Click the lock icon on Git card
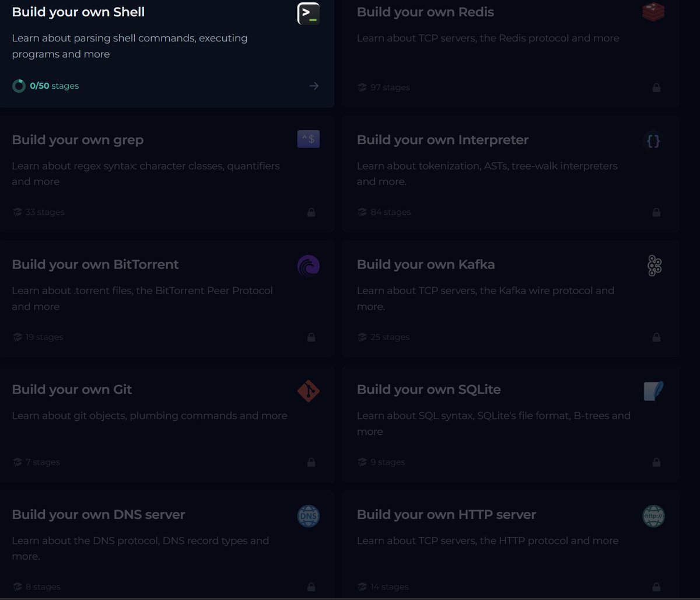 (x=311, y=462)
